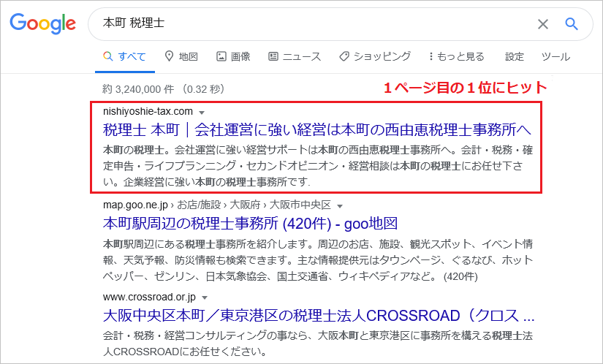The height and width of the screenshot is (364, 603).
Task: Click the Google logo
Action: coord(42,24)
